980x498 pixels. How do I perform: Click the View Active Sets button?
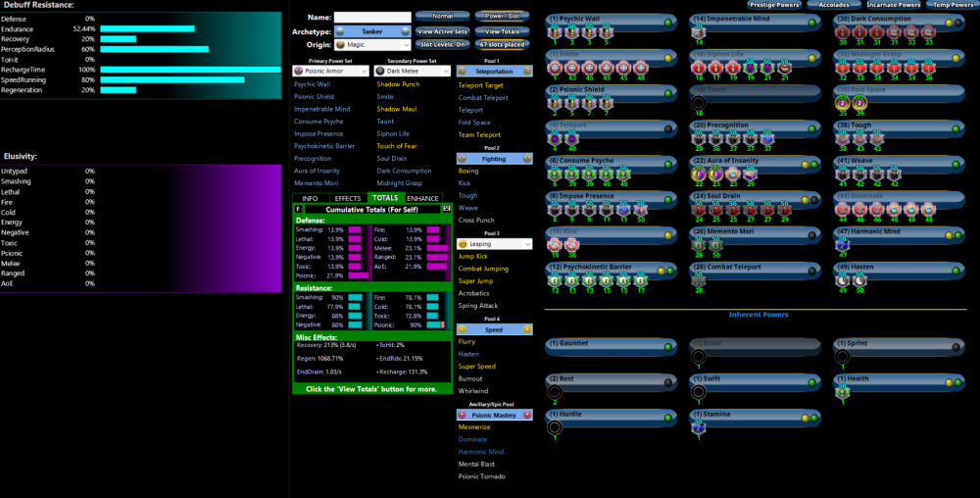[442, 31]
